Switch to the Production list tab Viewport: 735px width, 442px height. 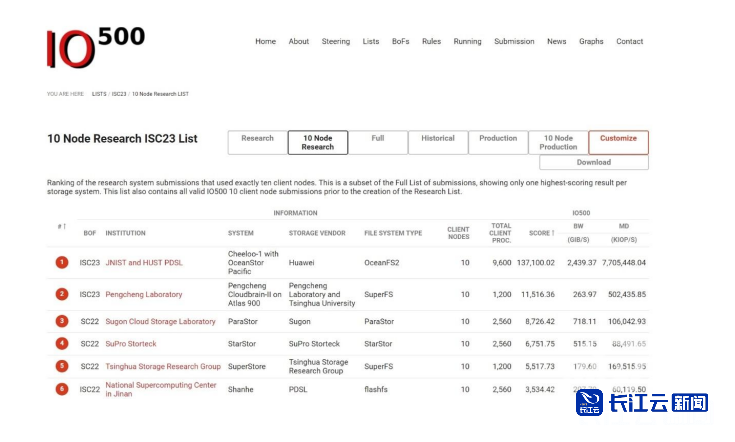pyautogui.click(x=498, y=142)
